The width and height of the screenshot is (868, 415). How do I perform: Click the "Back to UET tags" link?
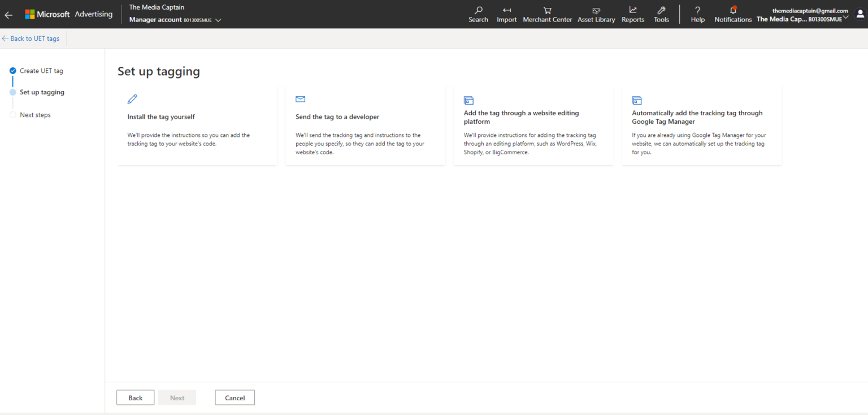(31, 38)
